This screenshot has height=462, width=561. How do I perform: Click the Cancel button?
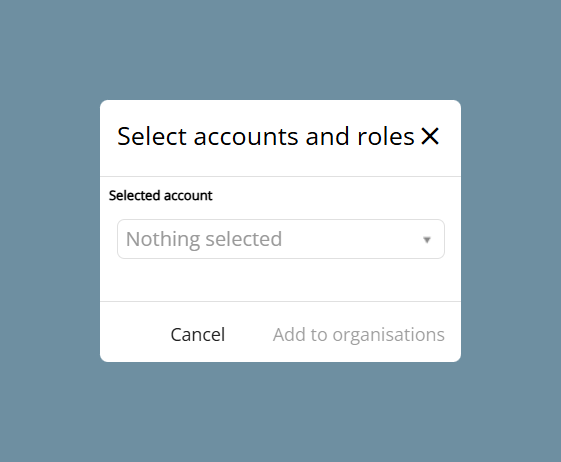pos(198,335)
